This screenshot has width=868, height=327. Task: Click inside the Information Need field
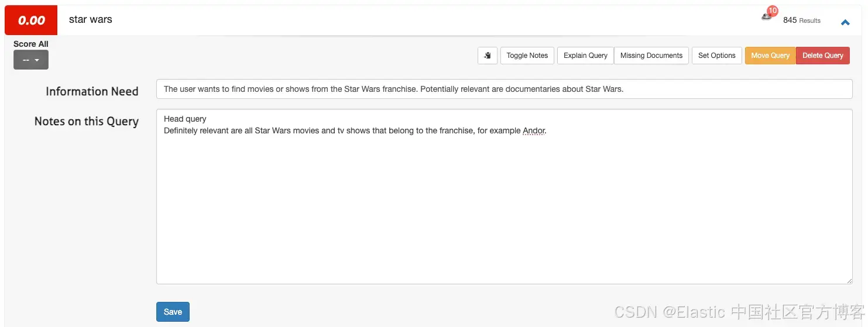(504, 89)
